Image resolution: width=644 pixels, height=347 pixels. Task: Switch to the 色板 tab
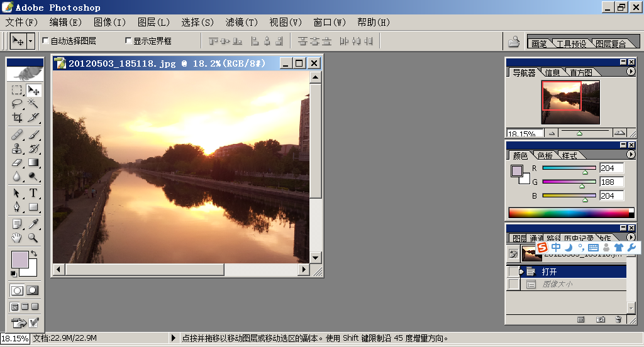tap(545, 155)
